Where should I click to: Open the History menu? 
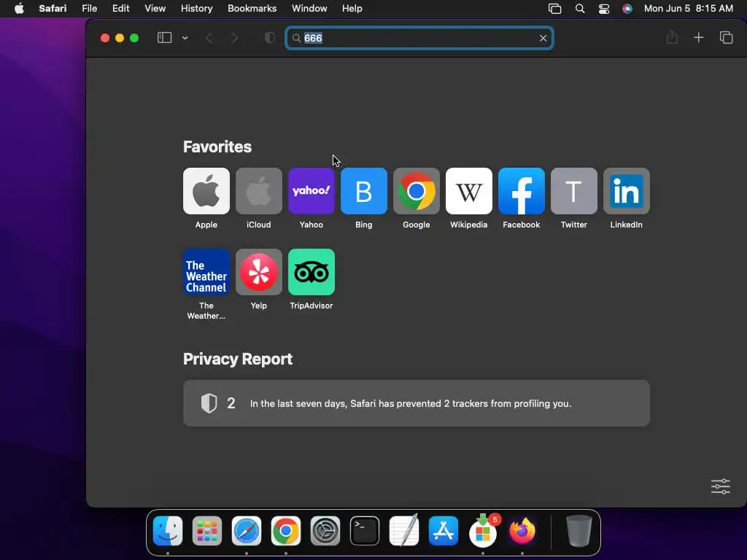(x=196, y=8)
